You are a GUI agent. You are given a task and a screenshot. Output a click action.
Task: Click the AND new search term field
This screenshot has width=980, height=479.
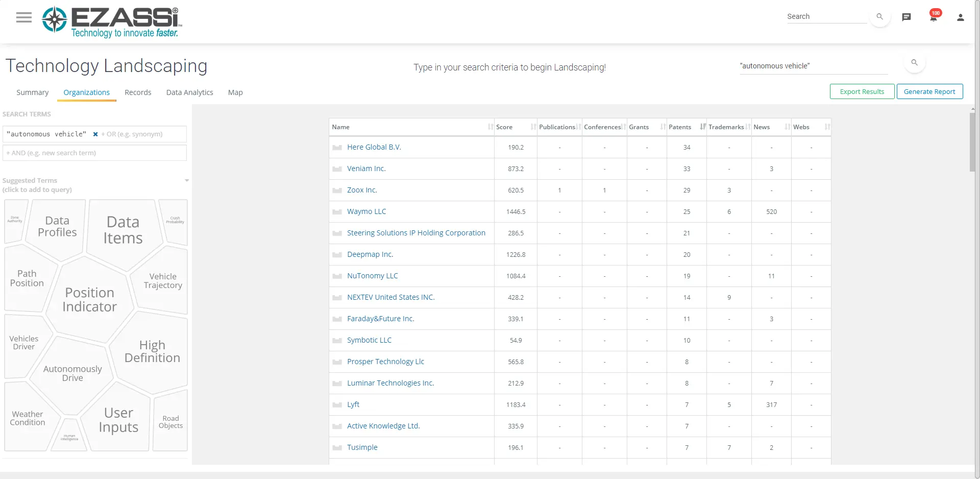point(94,153)
